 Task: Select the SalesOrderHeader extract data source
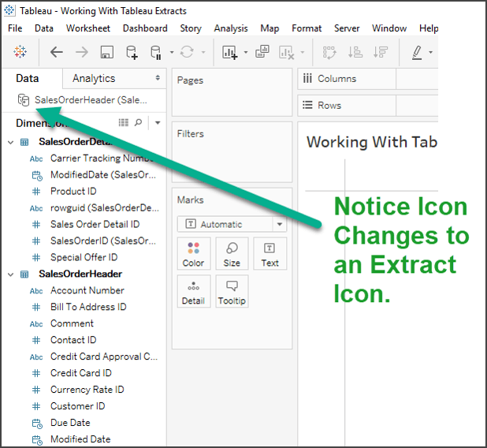click(x=87, y=100)
